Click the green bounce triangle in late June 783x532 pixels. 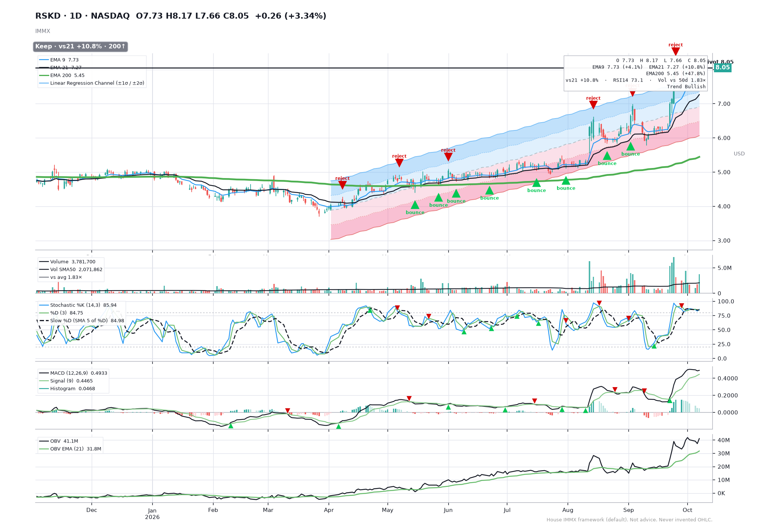coord(489,190)
